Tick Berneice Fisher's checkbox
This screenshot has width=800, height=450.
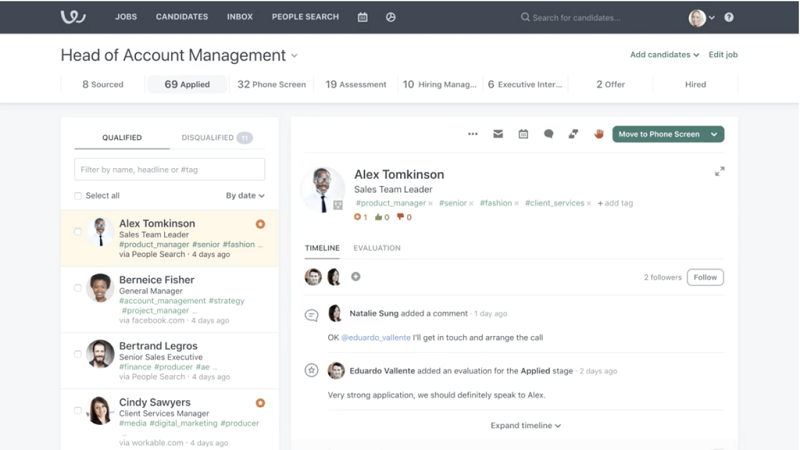(78, 288)
